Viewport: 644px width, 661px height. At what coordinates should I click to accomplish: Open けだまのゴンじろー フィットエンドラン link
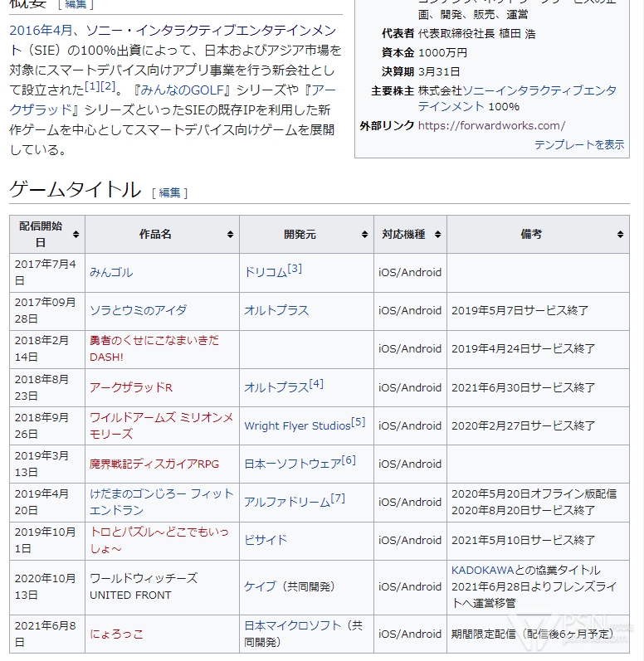click(162, 502)
